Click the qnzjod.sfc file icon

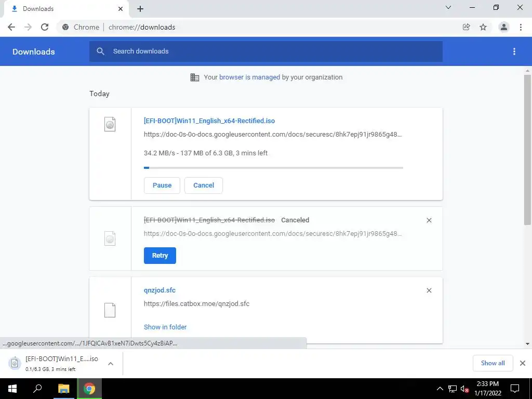tap(110, 310)
